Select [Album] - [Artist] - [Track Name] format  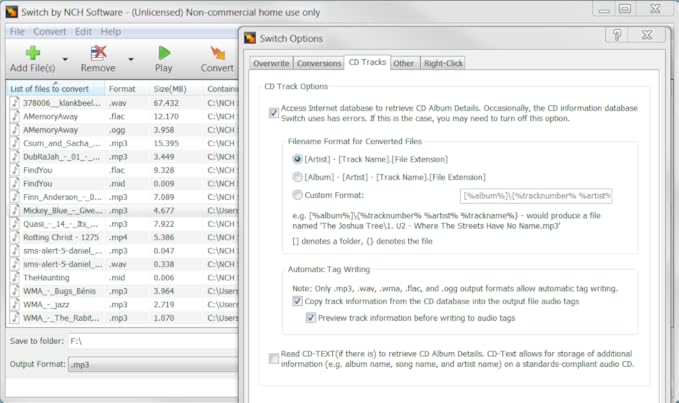(297, 177)
